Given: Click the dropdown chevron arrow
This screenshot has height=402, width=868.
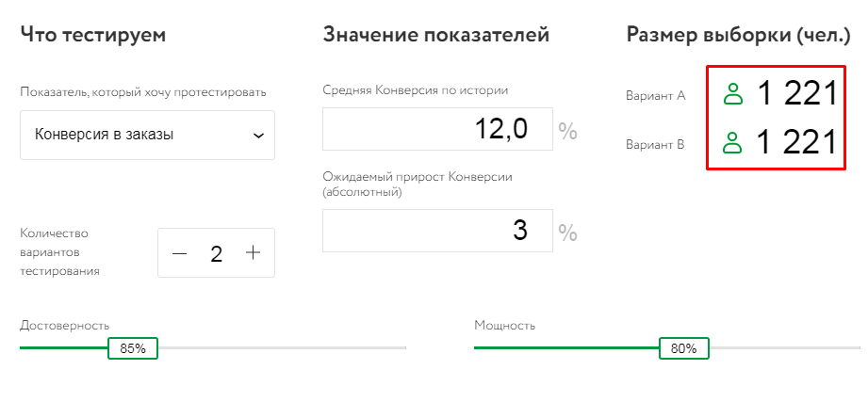Looking at the screenshot, I should (258, 136).
